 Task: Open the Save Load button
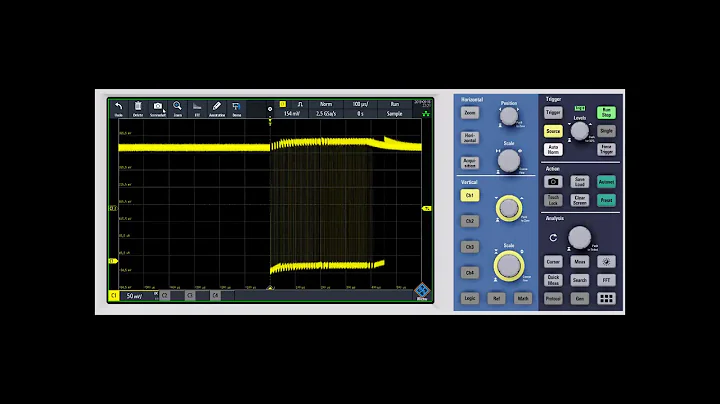click(x=579, y=182)
